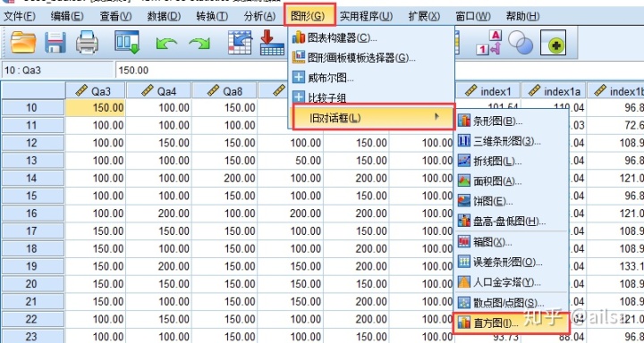Click the 50.00 cell in row 13
Image resolution: width=644 pixels, height=343 pixels.
pyautogui.click(x=291, y=161)
